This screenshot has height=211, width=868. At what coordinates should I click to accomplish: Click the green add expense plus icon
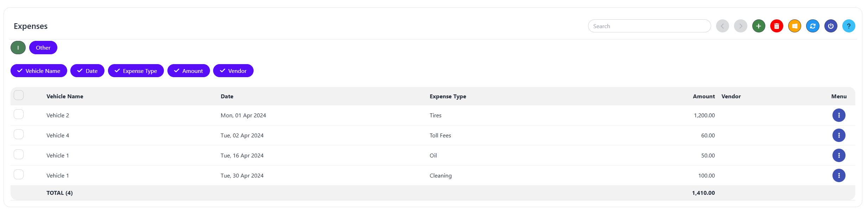[759, 26]
